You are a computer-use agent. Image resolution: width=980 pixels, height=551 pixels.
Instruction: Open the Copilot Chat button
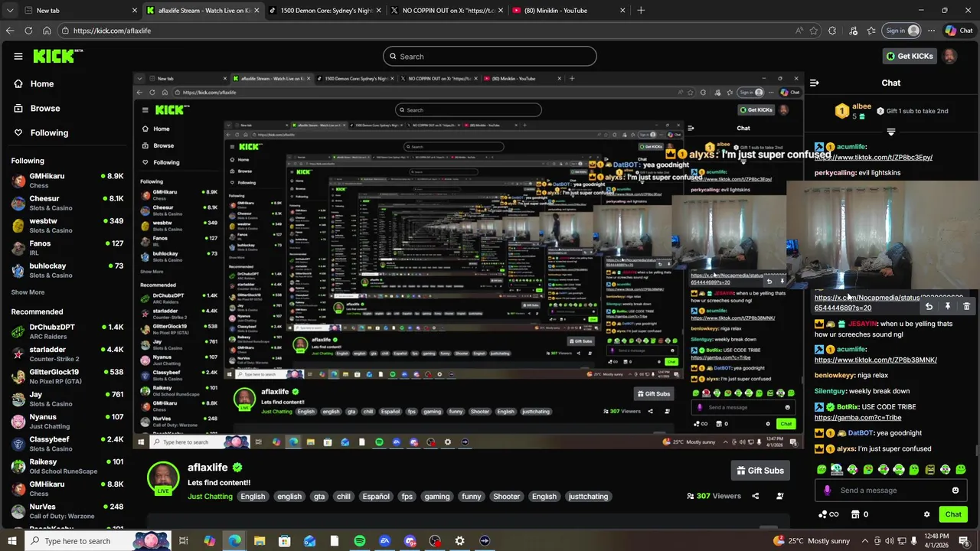click(959, 31)
